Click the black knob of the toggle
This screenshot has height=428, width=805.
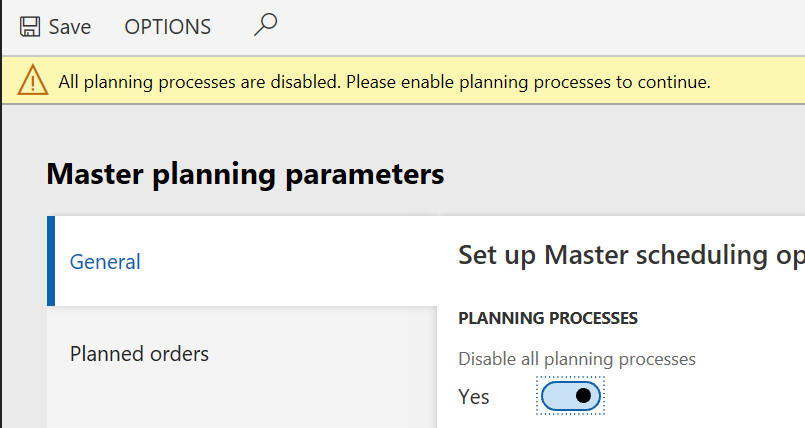pos(584,396)
